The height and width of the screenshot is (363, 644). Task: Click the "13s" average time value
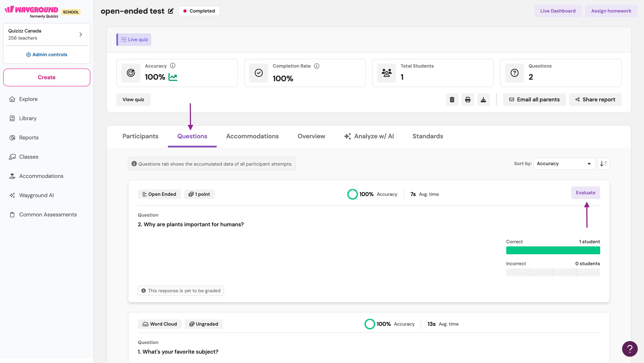[x=431, y=324]
